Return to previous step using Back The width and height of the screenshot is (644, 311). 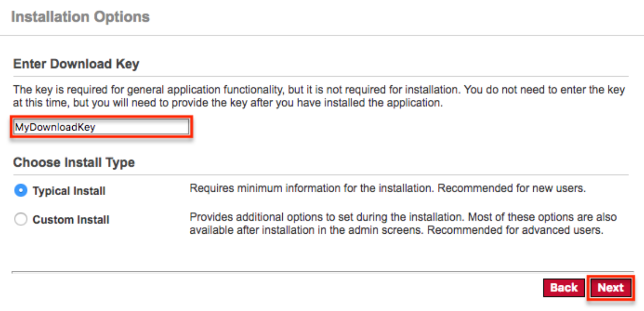tap(564, 288)
